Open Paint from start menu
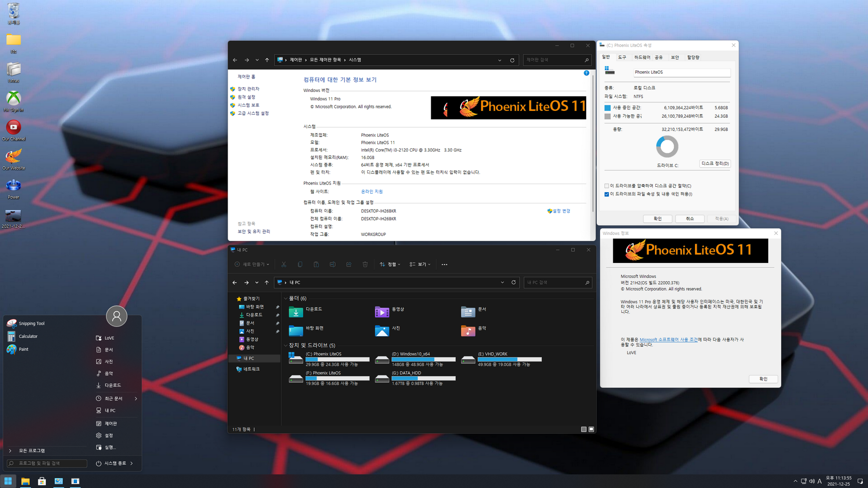 point(18,349)
